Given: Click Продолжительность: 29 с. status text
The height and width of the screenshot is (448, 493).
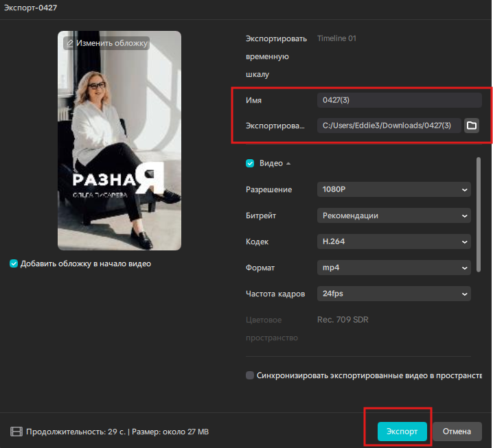Looking at the screenshot, I should (x=76, y=432).
